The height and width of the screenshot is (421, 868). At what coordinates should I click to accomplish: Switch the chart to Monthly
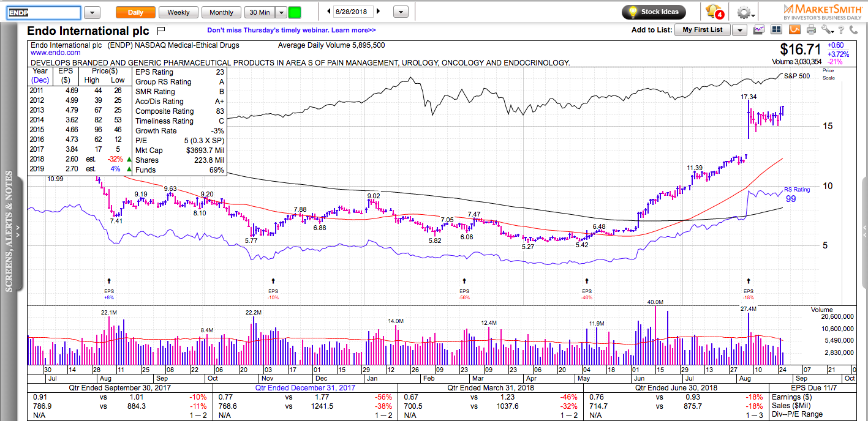(x=221, y=12)
